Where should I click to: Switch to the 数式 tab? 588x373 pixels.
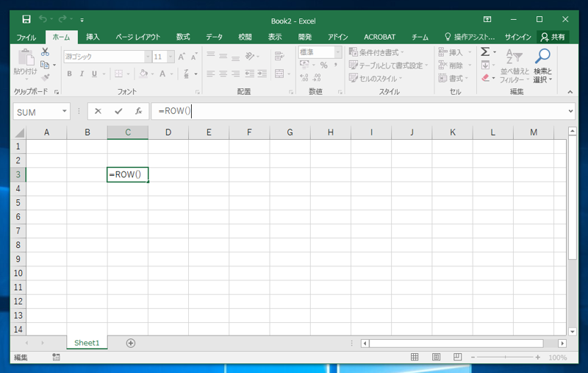click(183, 37)
